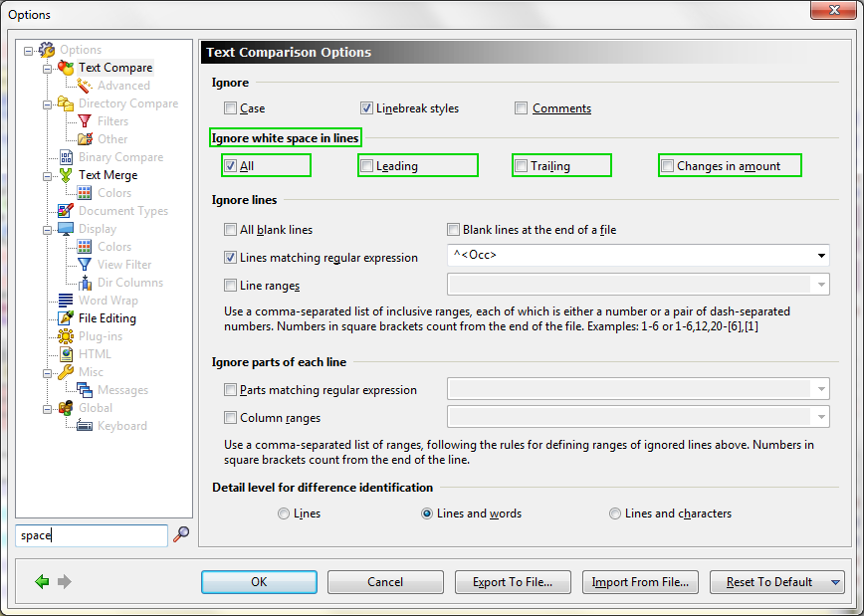The image size is (864, 616).
Task: Click the Other folder icon
Action: pyautogui.click(x=85, y=139)
